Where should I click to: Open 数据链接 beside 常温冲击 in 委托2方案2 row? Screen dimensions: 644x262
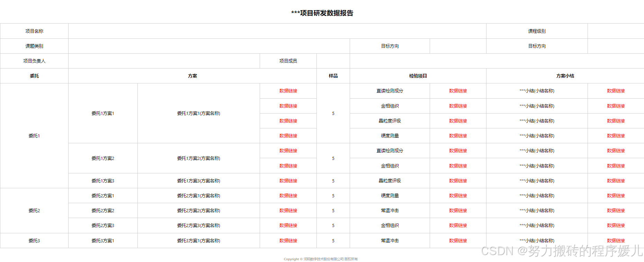click(458, 210)
